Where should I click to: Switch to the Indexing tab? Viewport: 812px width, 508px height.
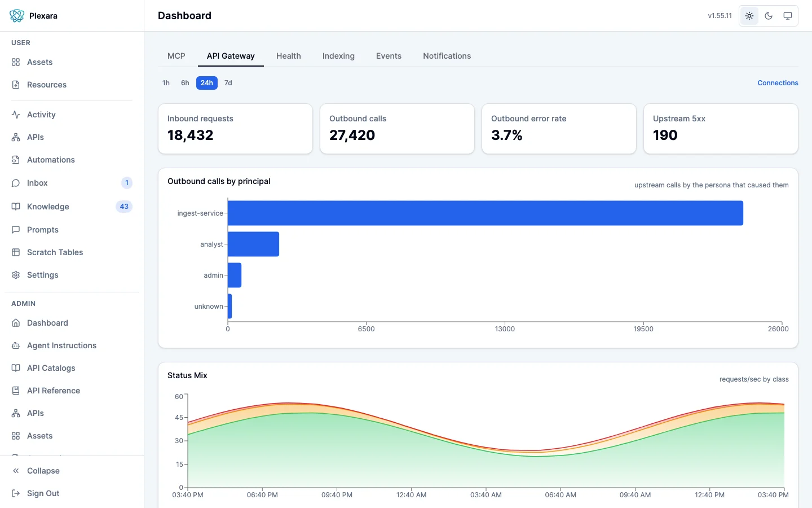click(338, 56)
